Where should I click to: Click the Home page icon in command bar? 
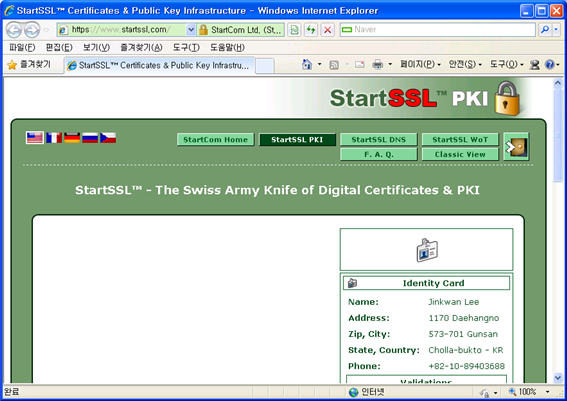click(x=307, y=65)
